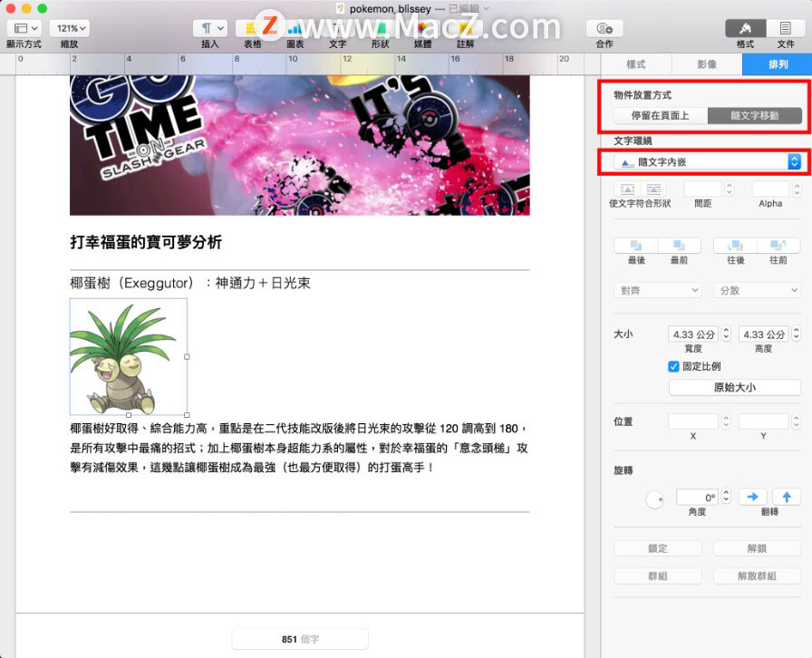Viewport: 812px width, 658px height.
Task: Flip the image vertically
Action: (787, 497)
